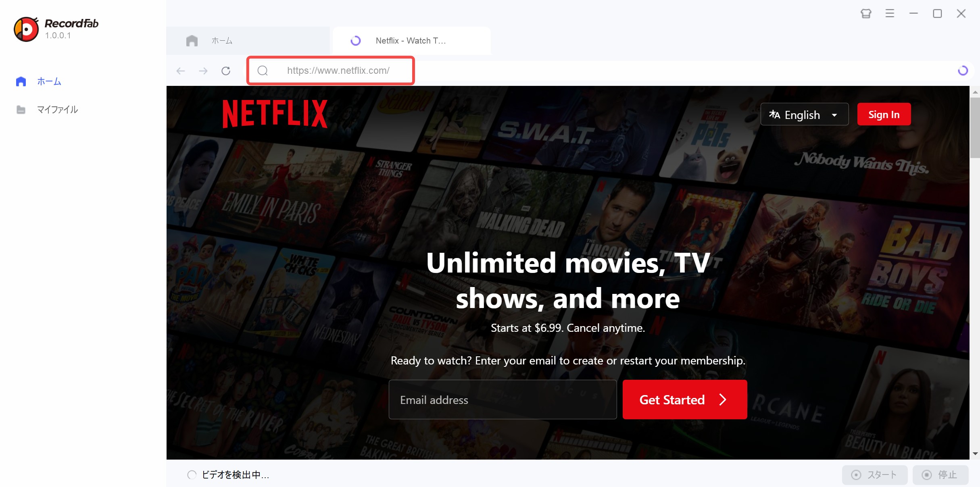The image size is (980, 487).
Task: Click the page scrollbar down arrow
Action: (975, 454)
